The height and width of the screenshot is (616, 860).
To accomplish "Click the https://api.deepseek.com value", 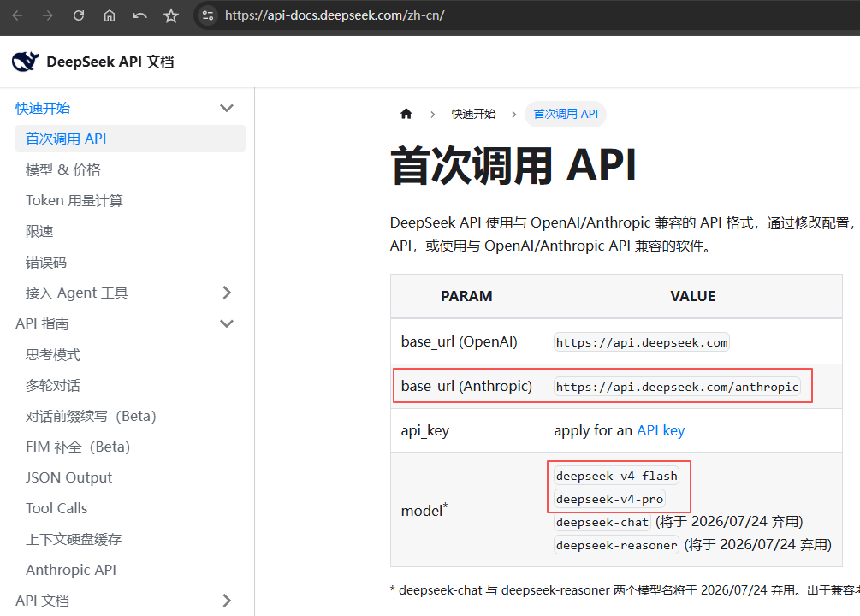I will [642, 342].
